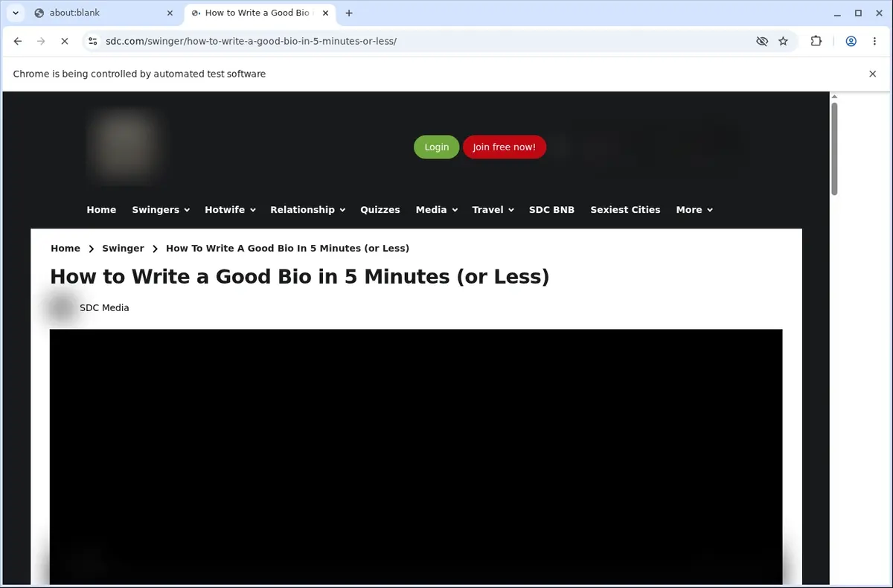This screenshot has height=588, width=893.
Task: Dismiss the automated test software infobar
Action: tap(873, 74)
